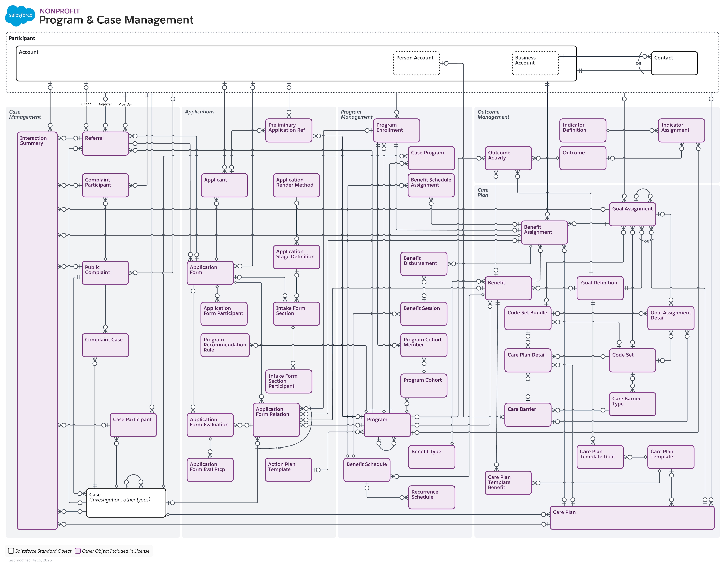Click the Salesforce Standard Object legend swatch
The image size is (728, 567).
point(11,551)
